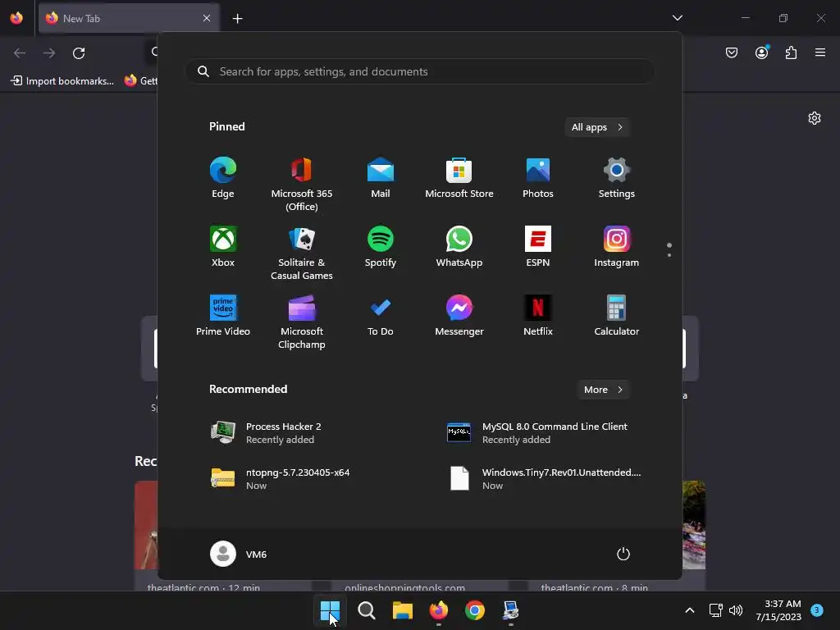Close the New Tab tab in Firefox
Screen dimensions: 840x630
point(207,18)
